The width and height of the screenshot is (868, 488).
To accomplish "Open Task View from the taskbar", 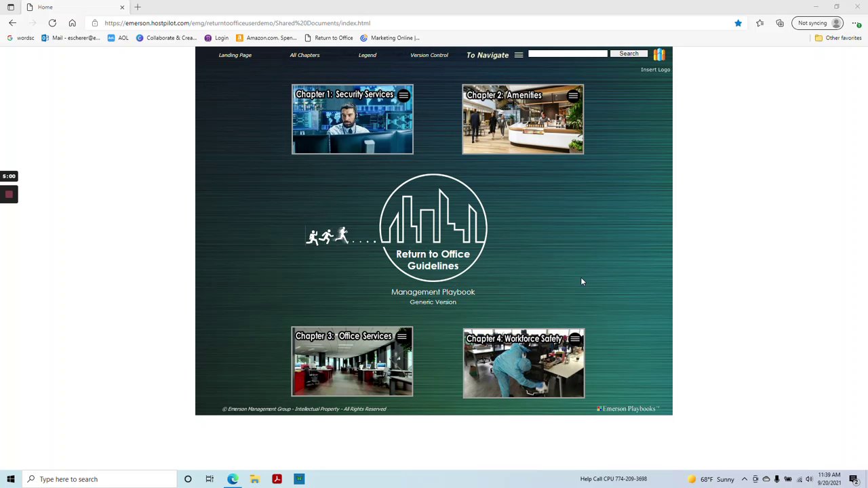I will point(210,479).
